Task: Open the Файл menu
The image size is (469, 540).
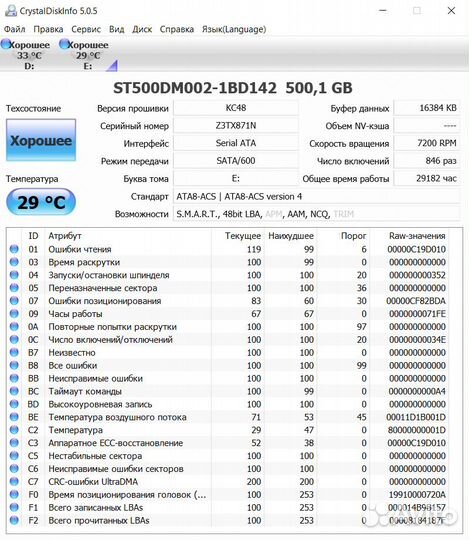Action: pos(14,29)
